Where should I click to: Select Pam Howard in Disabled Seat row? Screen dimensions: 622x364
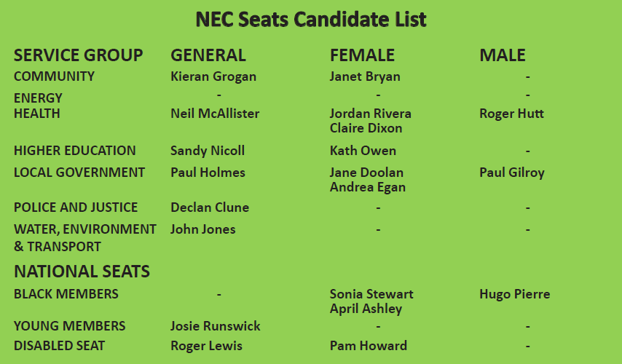(369, 346)
